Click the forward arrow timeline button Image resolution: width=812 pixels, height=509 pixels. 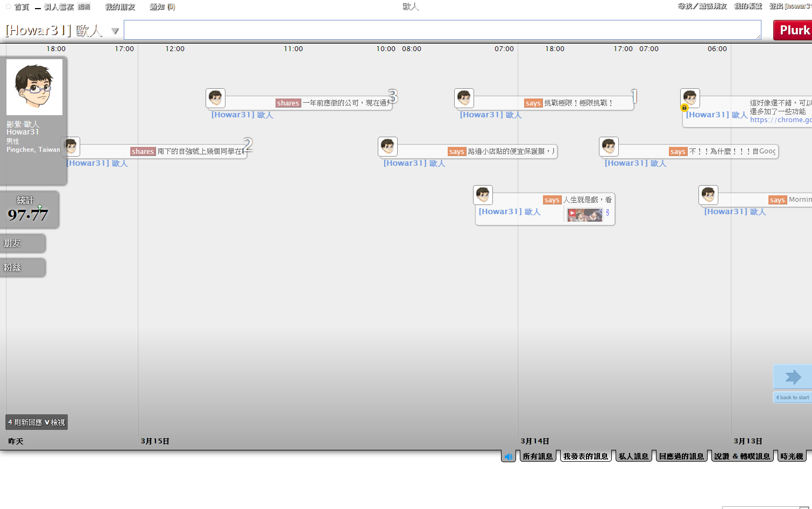793,377
